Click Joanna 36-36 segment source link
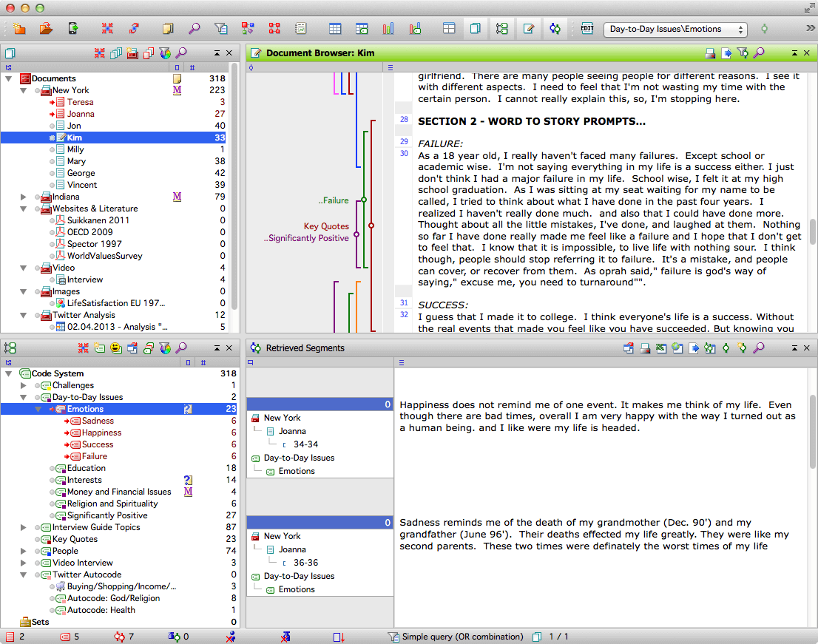Viewport: 818px width, 644px height. click(305, 563)
